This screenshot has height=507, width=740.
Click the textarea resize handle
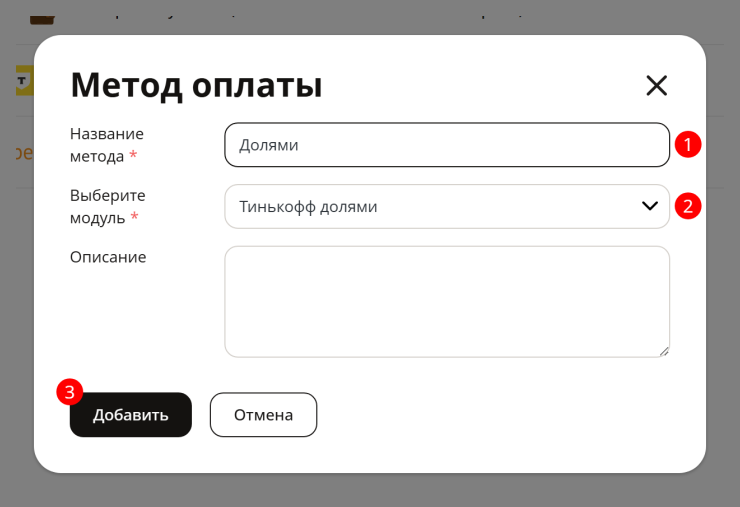click(x=664, y=352)
